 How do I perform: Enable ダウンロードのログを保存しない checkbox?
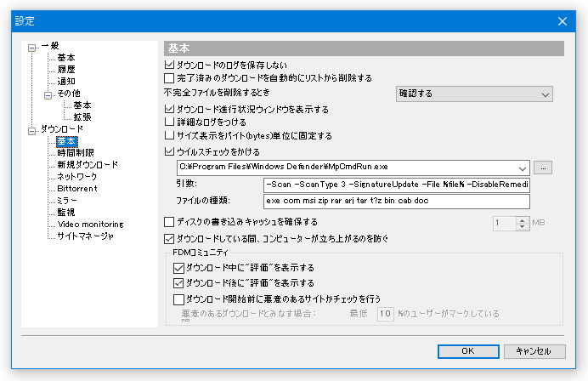169,65
